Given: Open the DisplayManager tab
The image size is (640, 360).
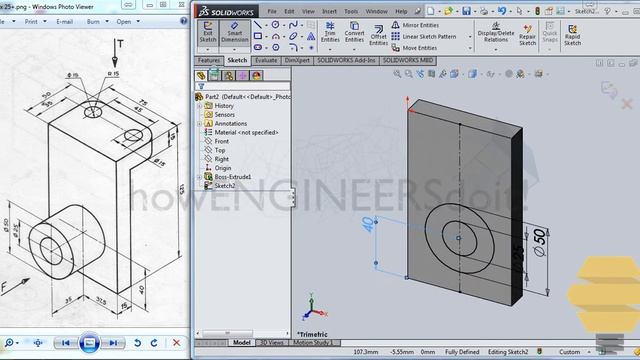Looking at the screenshot, I should 256,76.
